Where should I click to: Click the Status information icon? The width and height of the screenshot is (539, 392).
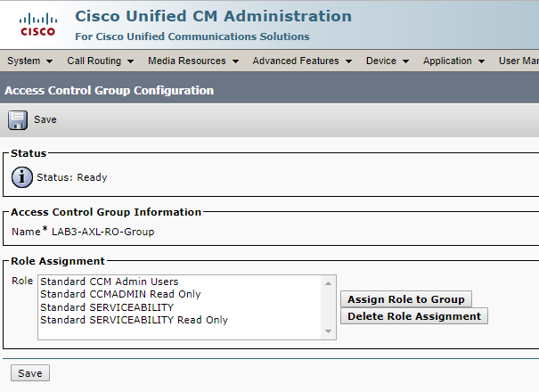[x=22, y=177]
